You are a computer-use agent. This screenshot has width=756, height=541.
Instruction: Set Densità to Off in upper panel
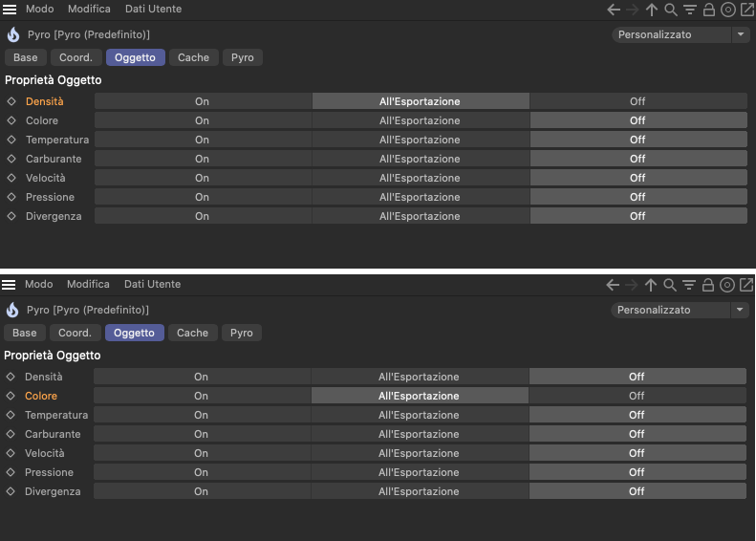(x=637, y=101)
